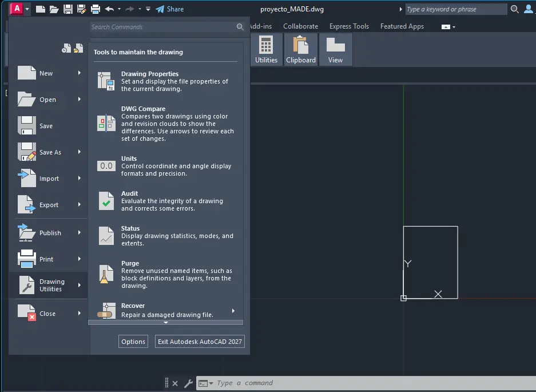
Task: Select New in the application menu
Action: [x=49, y=73]
